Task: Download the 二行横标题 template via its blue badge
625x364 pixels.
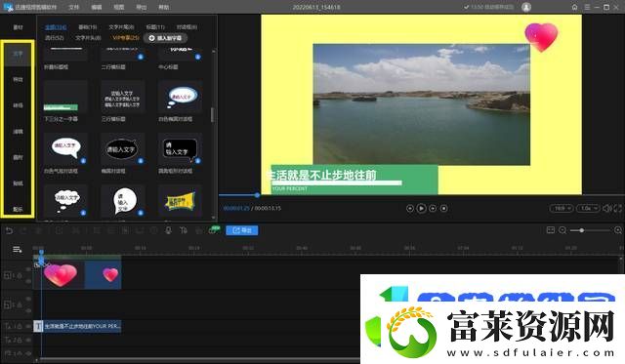Action: click(x=141, y=57)
